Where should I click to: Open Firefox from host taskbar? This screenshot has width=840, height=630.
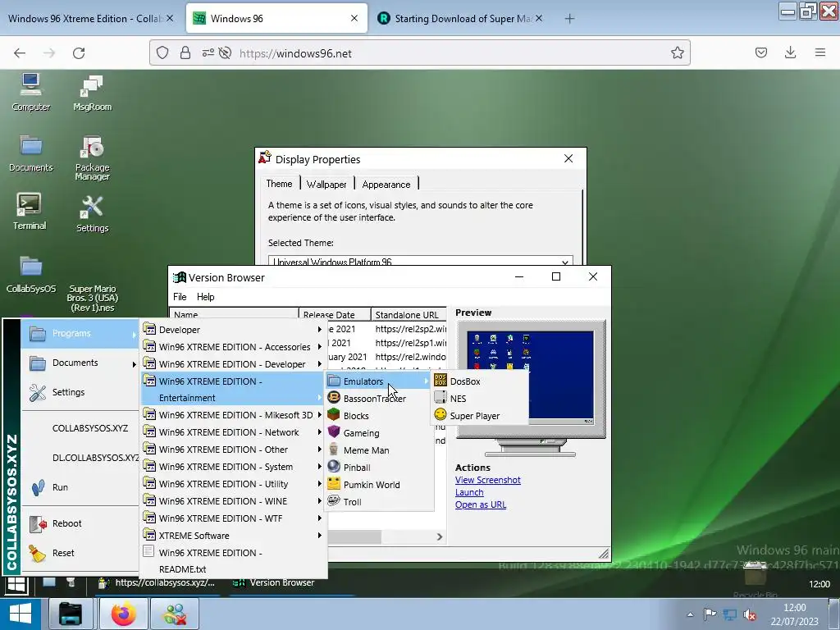(x=124, y=614)
